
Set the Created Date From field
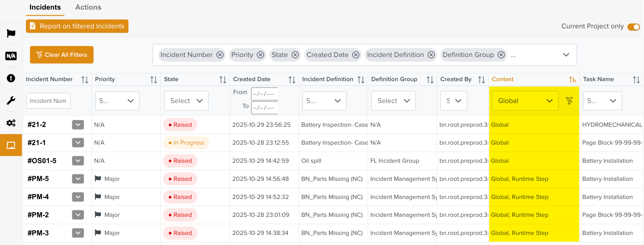click(265, 94)
